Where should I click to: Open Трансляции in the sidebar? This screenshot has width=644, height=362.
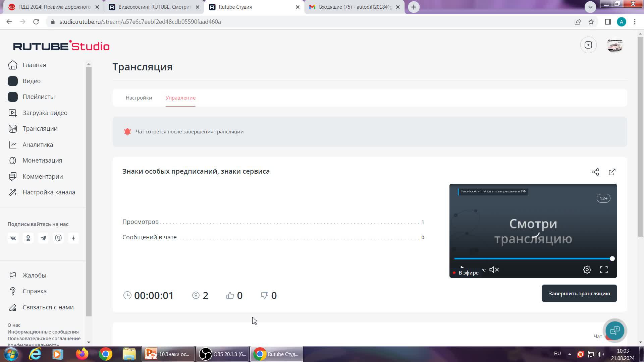pyautogui.click(x=40, y=129)
